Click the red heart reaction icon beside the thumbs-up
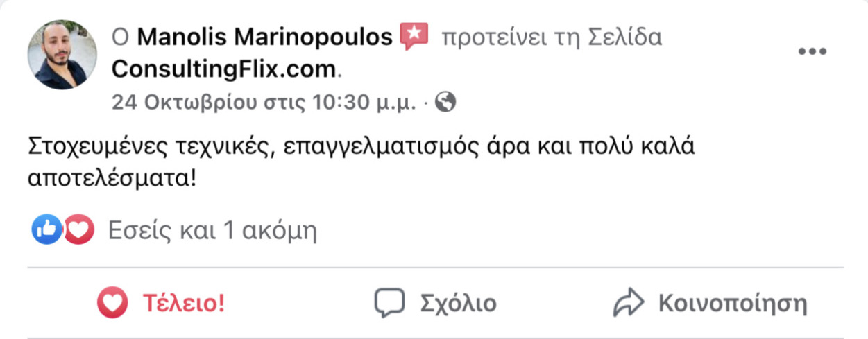The width and height of the screenshot is (868, 339). [78, 230]
